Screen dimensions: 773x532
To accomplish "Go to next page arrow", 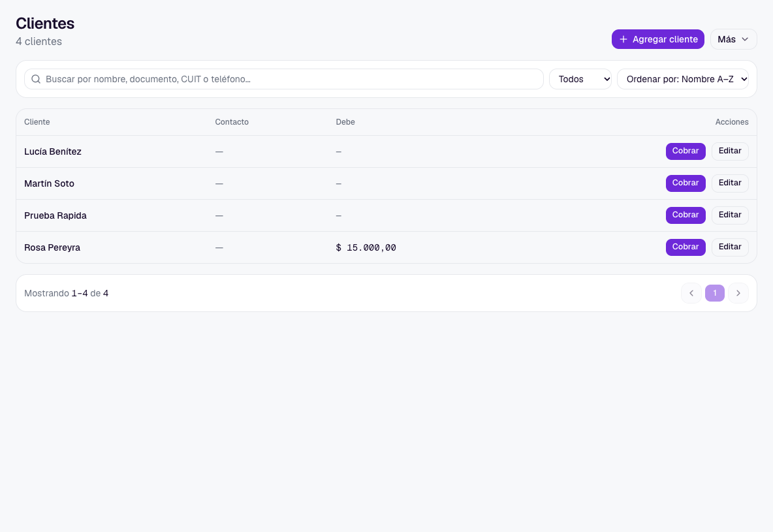I will (x=738, y=293).
